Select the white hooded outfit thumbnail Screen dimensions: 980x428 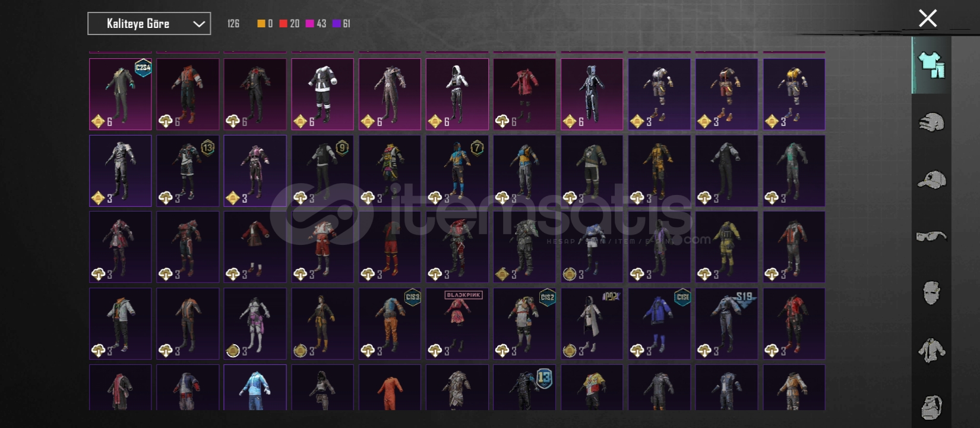point(457,94)
